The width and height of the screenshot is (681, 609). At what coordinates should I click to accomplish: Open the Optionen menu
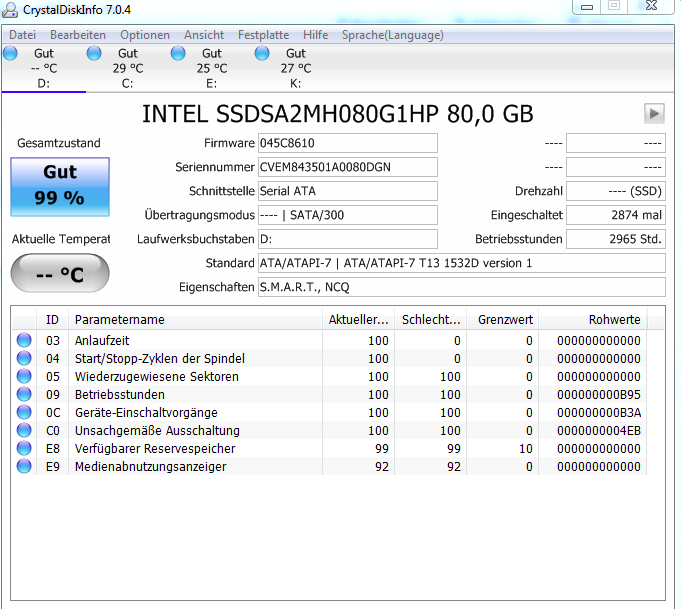145,35
